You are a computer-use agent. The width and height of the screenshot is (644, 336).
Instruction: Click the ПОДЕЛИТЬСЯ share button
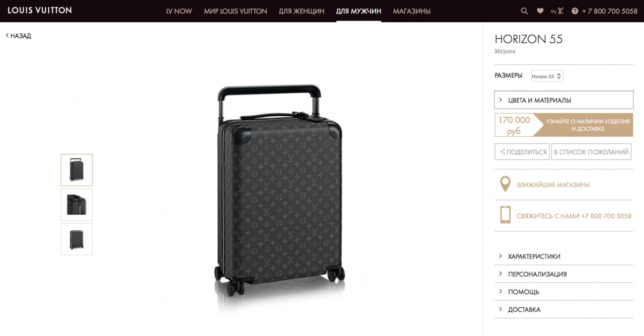522,152
